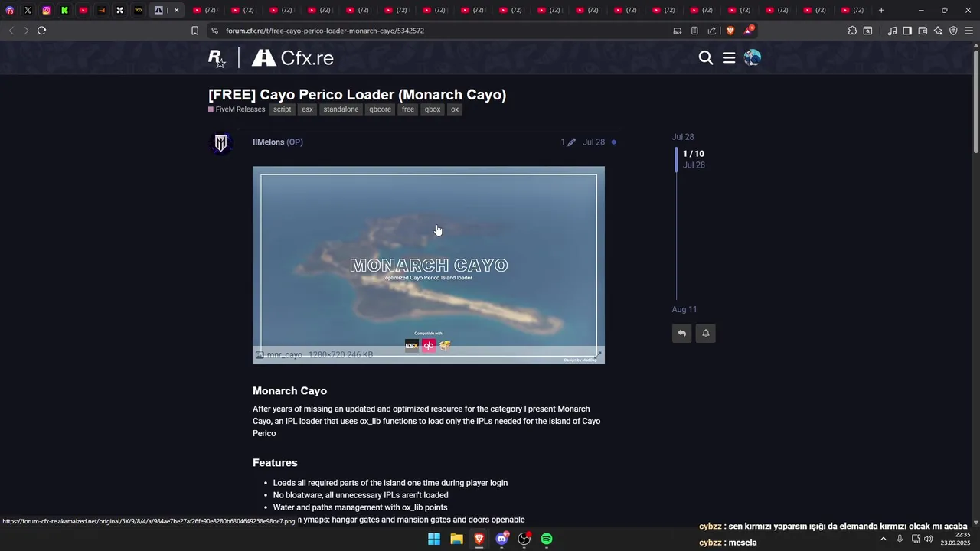Switch to the X (Twitter) pinned tab
The image size is (980, 551).
pyautogui.click(x=28, y=10)
